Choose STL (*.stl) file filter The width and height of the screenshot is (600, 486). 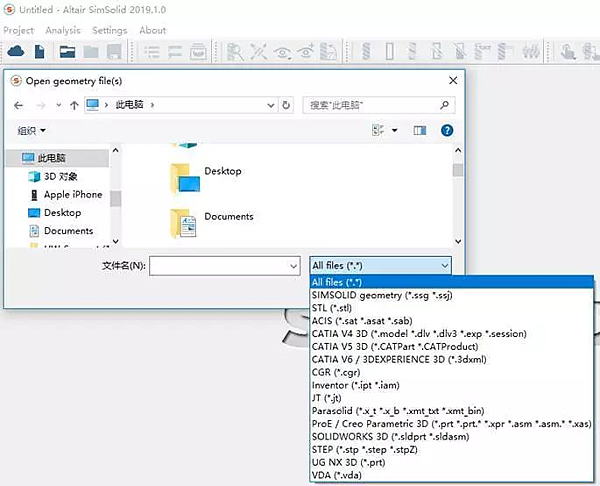coord(452,308)
